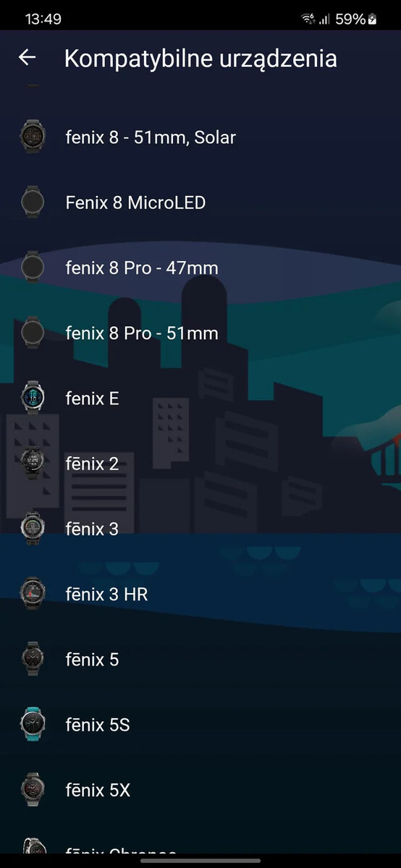401x868 pixels.
Task: Click the Fenix 8 MicroLED watch icon
Action: pos(33,202)
